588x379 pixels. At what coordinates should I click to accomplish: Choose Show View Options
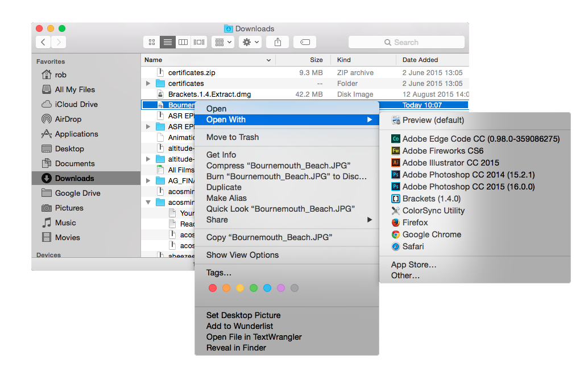[x=287, y=255]
